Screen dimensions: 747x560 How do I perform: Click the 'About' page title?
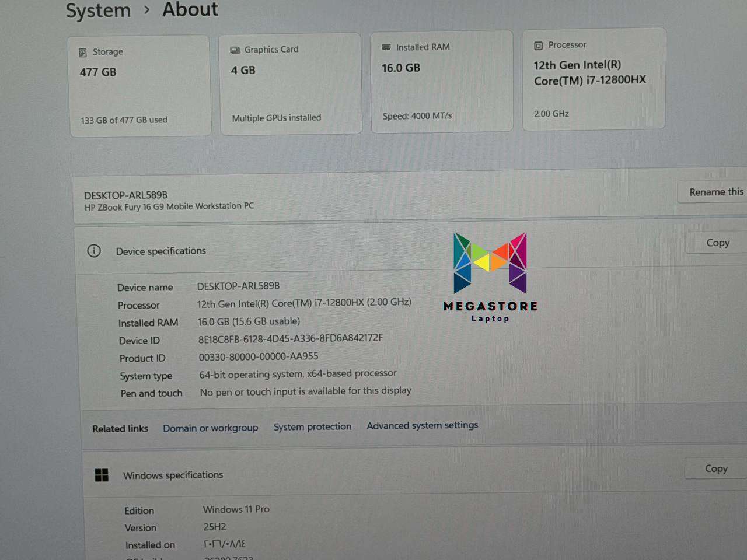(190, 9)
